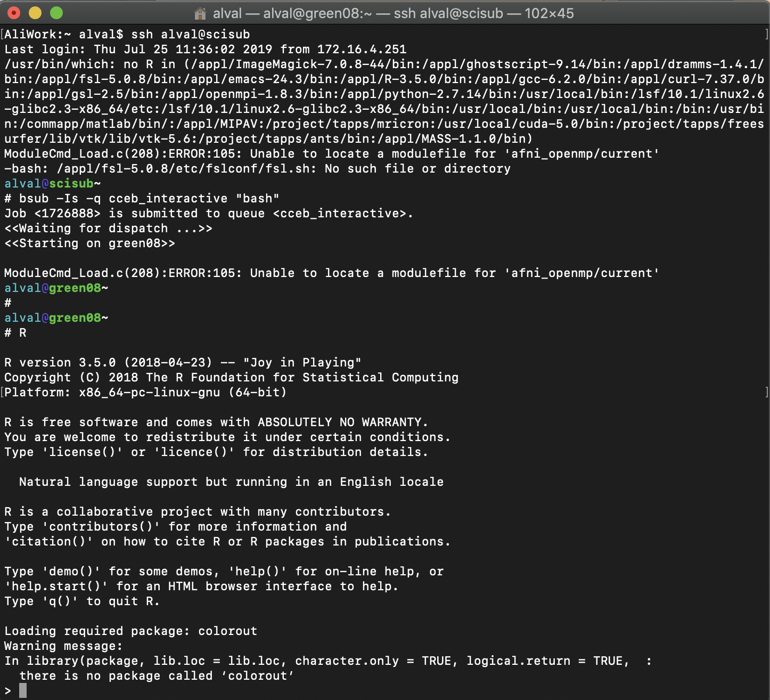
Task: Click the 'alval@green08~' prompt directly above '# R'
Action: click(x=56, y=318)
